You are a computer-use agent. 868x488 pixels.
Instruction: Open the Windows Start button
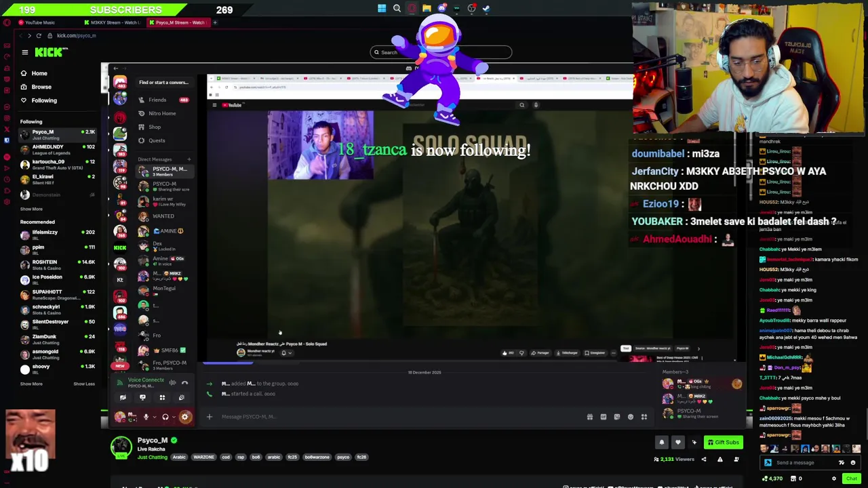pos(382,9)
